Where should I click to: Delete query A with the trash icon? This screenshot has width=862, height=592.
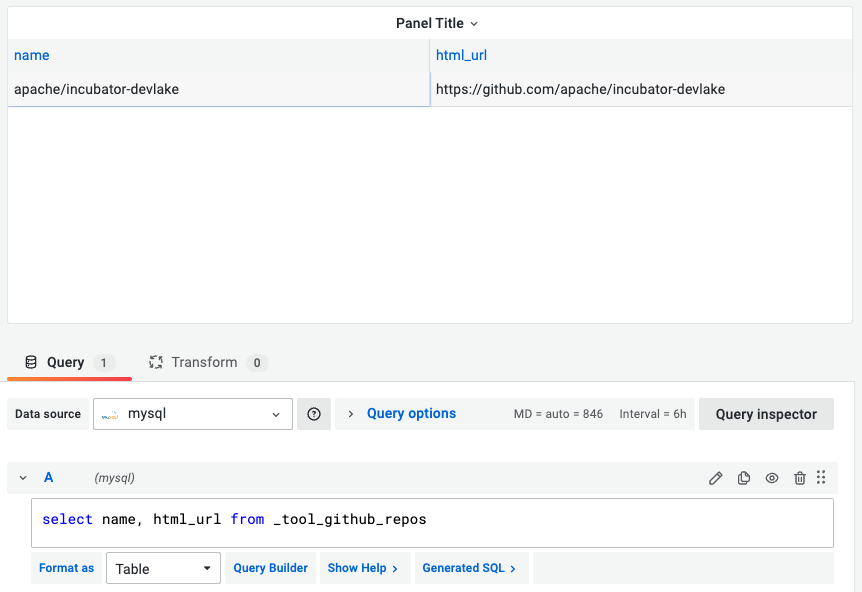coord(800,478)
